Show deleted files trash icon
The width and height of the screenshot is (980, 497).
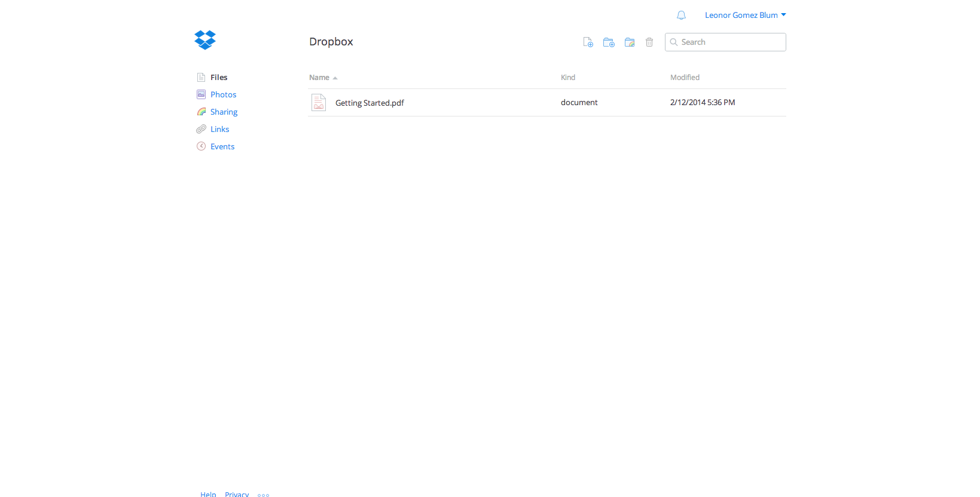coord(649,42)
